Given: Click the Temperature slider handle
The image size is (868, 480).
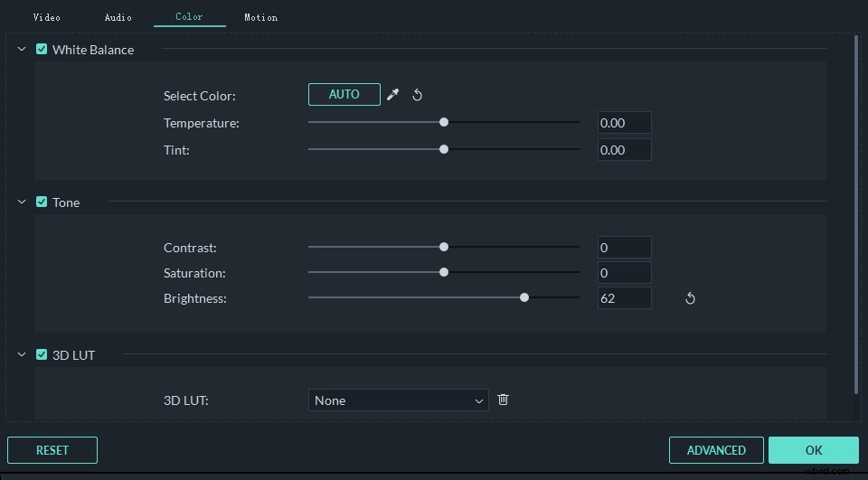Looking at the screenshot, I should click(443, 122).
